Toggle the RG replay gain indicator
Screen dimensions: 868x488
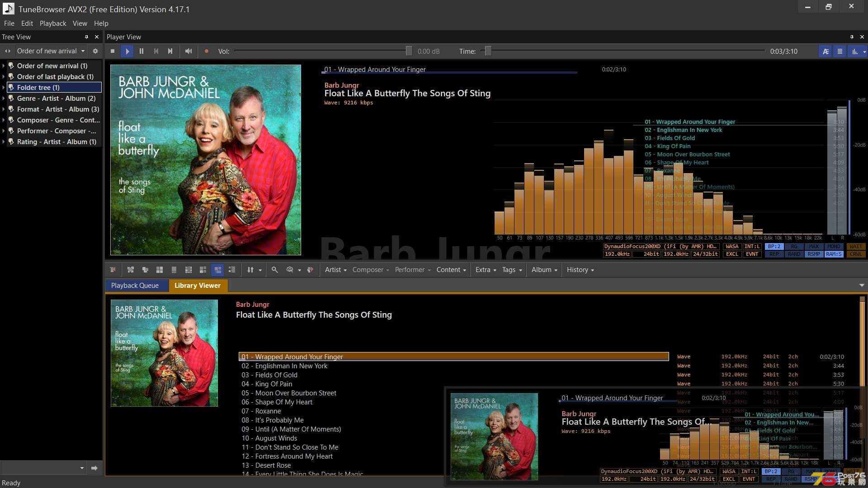794,246
